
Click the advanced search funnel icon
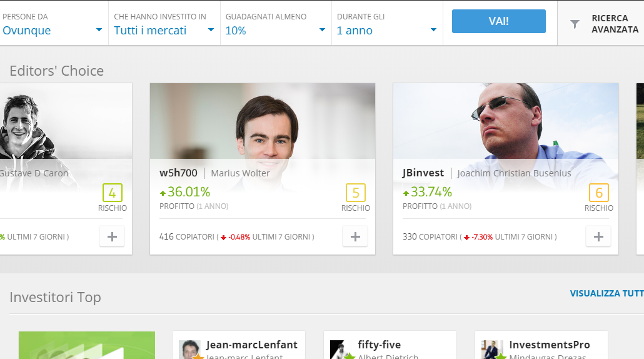(x=575, y=24)
